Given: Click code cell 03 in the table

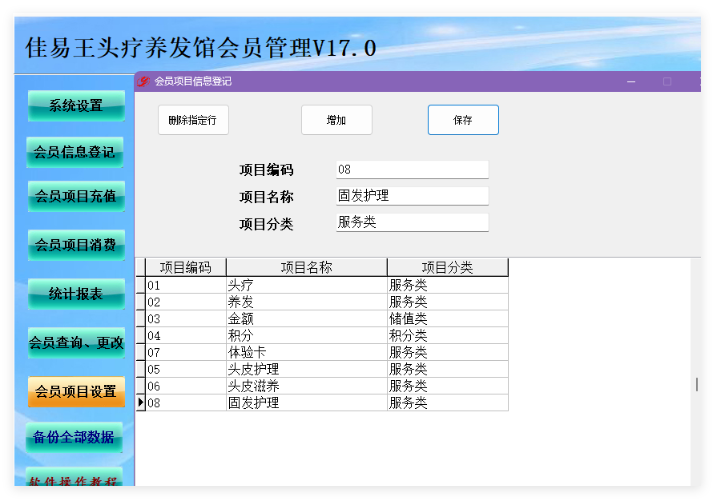Looking at the screenshot, I should (x=186, y=319).
